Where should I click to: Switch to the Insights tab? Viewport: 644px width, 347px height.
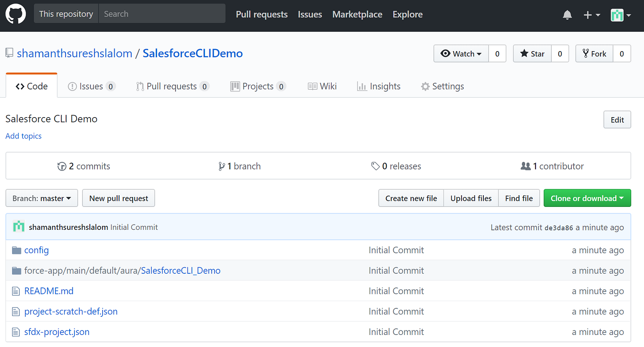[379, 87]
